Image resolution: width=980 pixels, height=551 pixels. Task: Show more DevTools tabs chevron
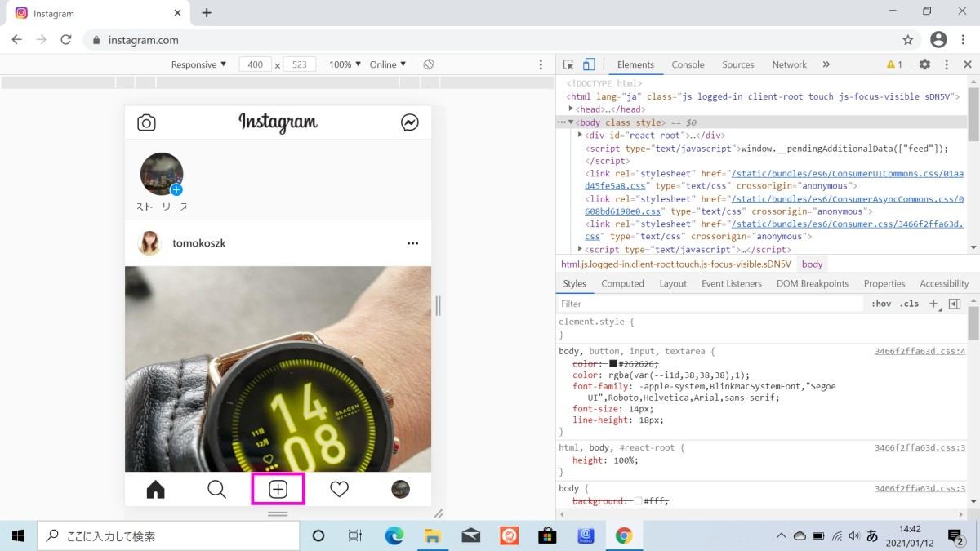coord(826,64)
